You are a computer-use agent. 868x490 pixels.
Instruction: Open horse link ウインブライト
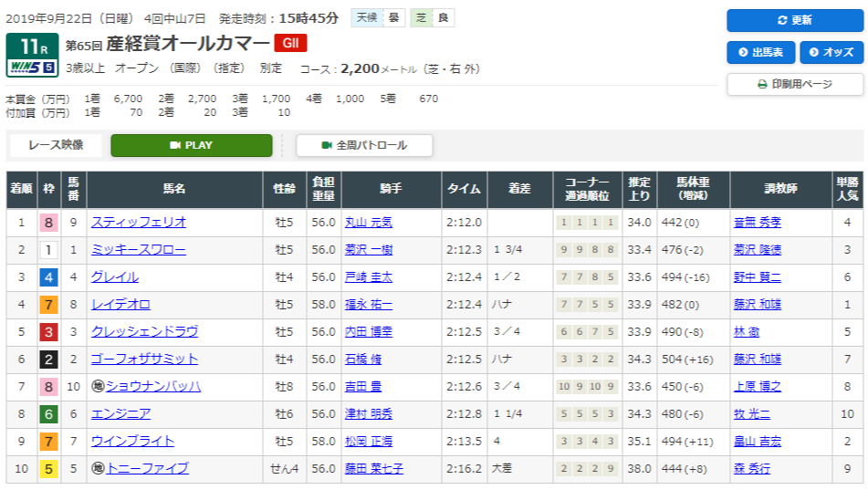coord(132,442)
